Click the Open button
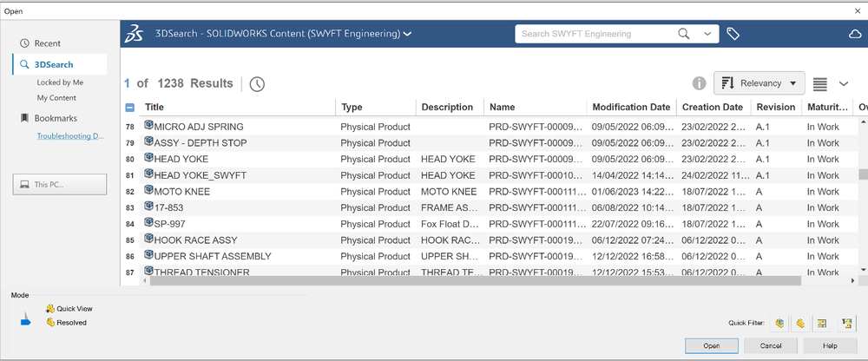Screen dimensions: 868x361 [712, 345]
